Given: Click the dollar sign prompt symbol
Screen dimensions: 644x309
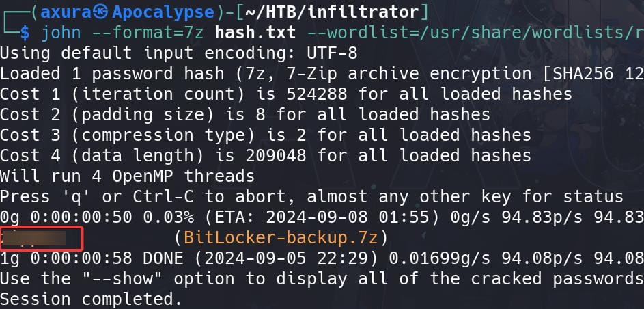Looking at the screenshot, I should point(25,33).
